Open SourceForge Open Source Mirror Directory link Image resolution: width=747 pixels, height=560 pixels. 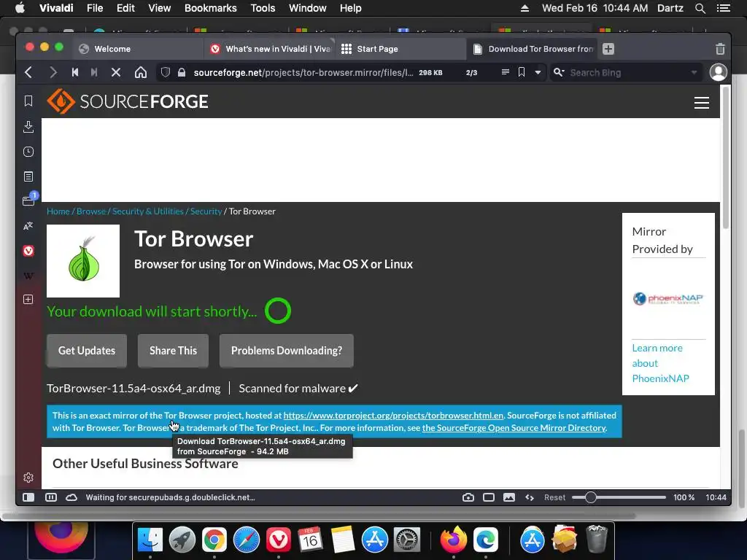(514, 427)
